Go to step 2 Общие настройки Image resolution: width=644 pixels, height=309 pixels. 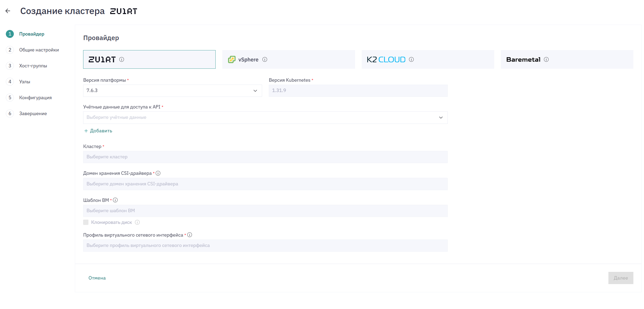coord(32,50)
